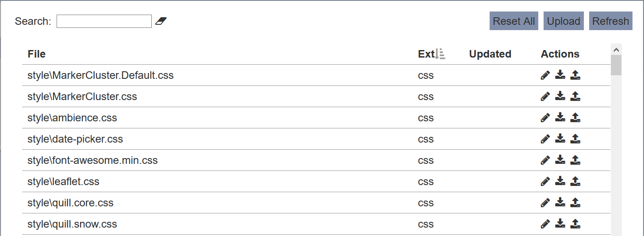Upload replacement for style\ambience.css
This screenshot has width=644, height=236.
pos(575,117)
